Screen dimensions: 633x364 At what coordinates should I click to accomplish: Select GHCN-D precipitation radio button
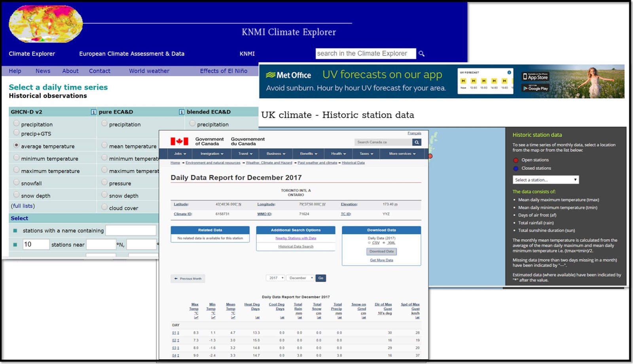16,124
